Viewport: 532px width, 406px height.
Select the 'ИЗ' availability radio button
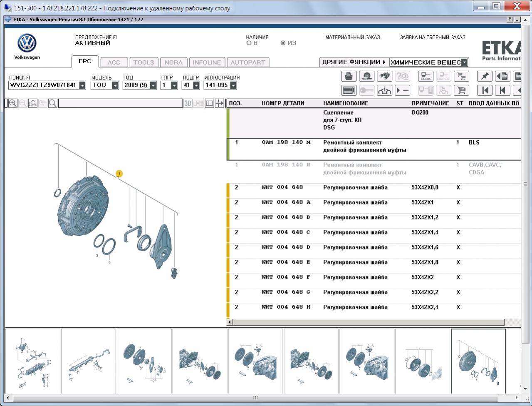tap(283, 43)
